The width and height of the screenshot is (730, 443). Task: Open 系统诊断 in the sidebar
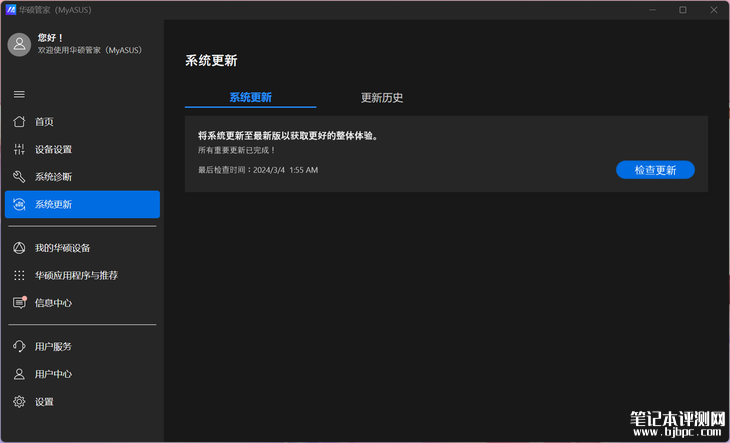pyautogui.click(x=82, y=177)
